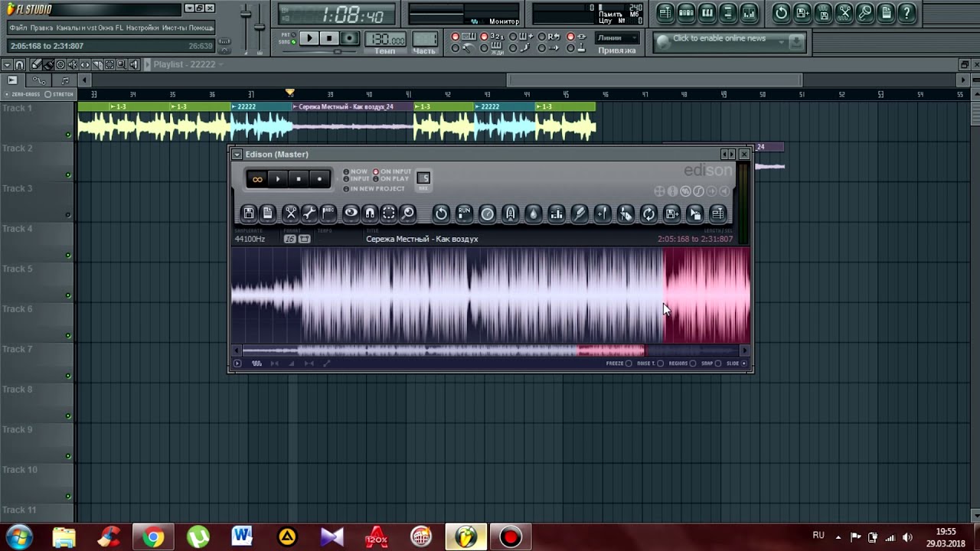Click Edison's play transport button

coord(278,179)
